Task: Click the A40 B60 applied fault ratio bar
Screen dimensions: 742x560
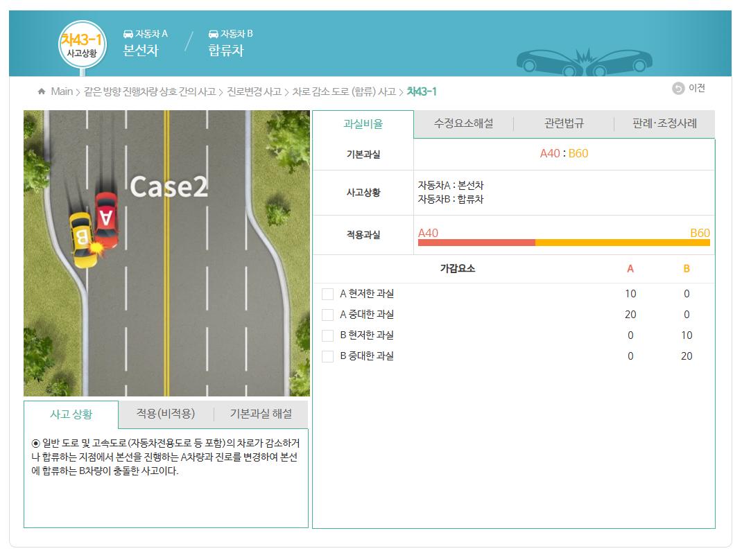Action: point(564,243)
